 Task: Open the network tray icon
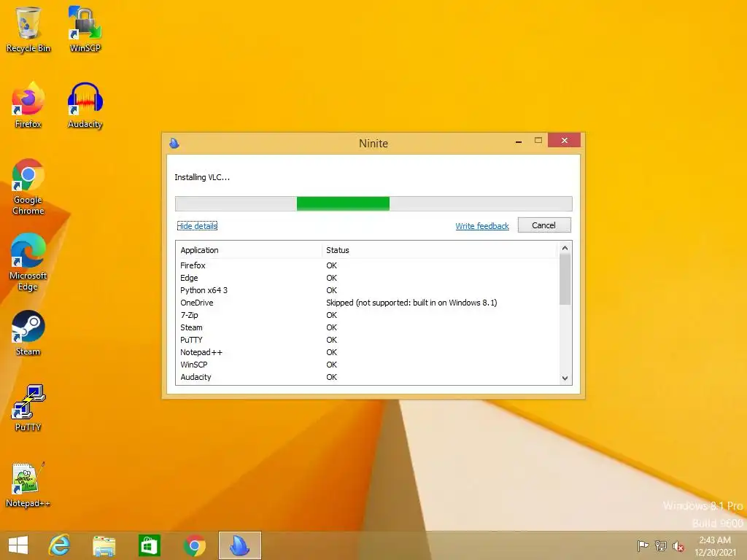661,545
